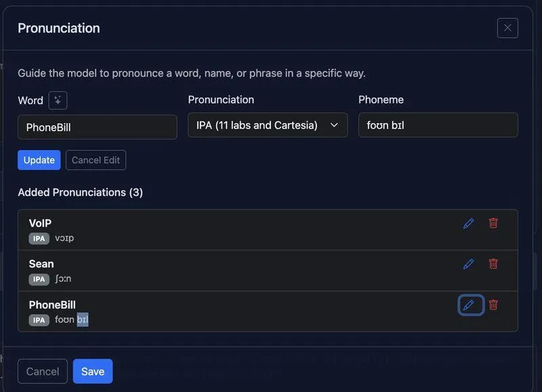Cancel the Pronunciation dialog

[x=43, y=371]
